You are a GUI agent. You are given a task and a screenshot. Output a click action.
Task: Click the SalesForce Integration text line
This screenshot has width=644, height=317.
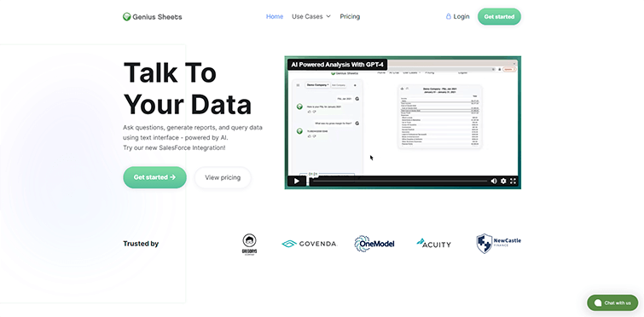174,147
